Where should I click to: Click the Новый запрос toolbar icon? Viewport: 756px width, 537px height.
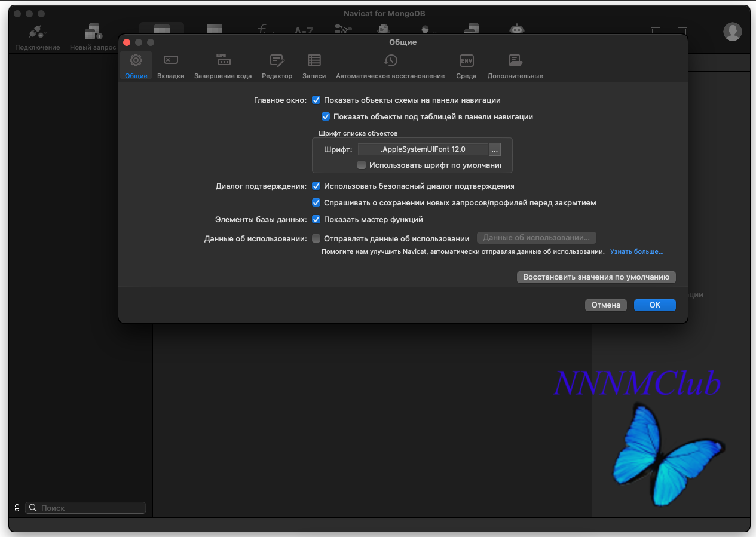(x=93, y=37)
